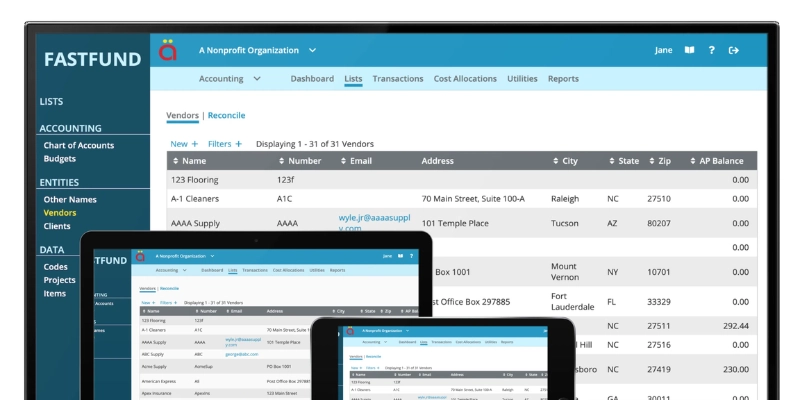The height and width of the screenshot is (400, 800).
Task: Sort by Name column on the monitor
Action: point(189,161)
